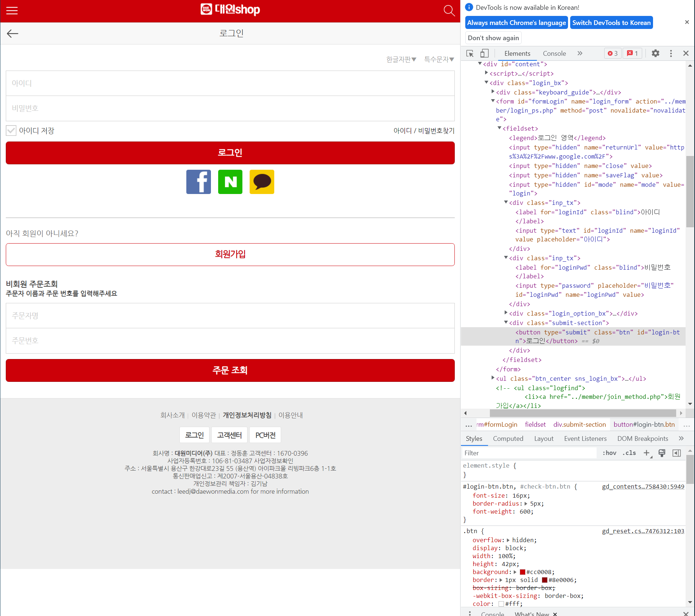This screenshot has width=695, height=616.
Task: Show more styles pane tabs chevron
Action: click(x=681, y=438)
